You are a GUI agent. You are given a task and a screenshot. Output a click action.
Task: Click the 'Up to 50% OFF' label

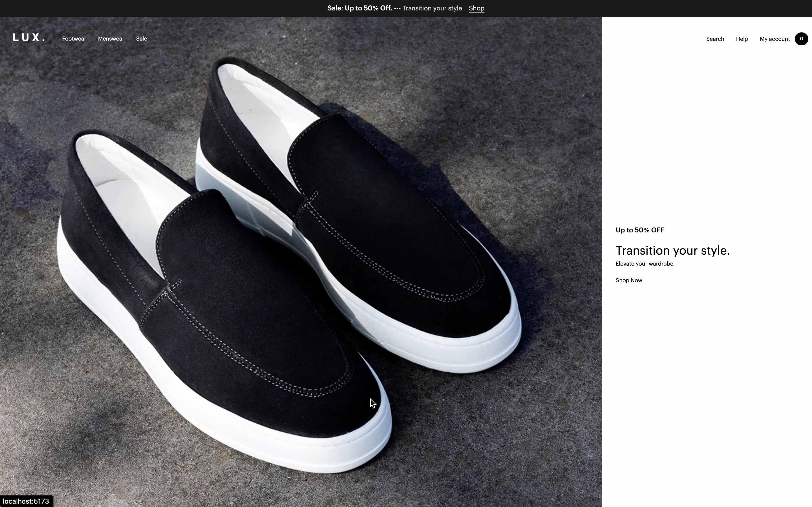point(639,230)
